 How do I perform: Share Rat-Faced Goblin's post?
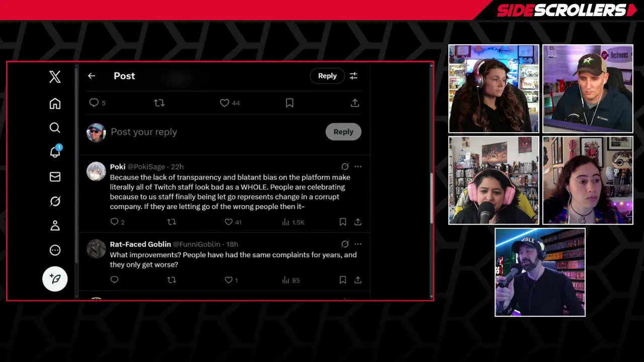click(358, 280)
